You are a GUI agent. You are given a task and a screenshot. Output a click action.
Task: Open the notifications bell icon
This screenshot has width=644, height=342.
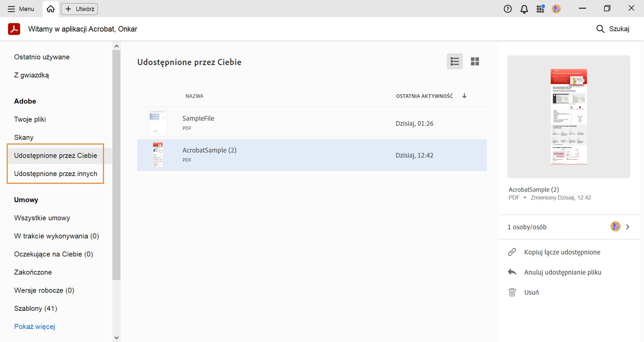(x=524, y=9)
